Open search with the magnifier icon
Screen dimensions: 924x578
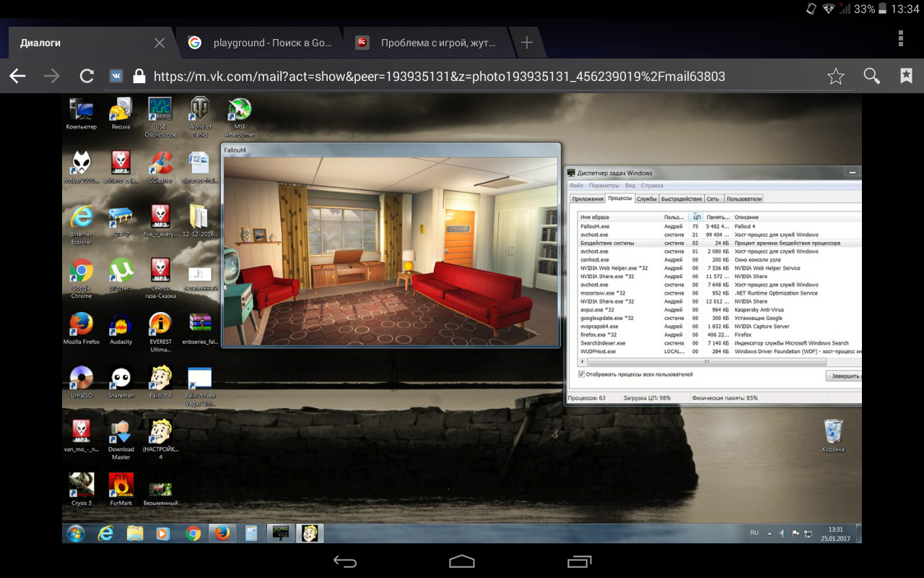pos(872,76)
